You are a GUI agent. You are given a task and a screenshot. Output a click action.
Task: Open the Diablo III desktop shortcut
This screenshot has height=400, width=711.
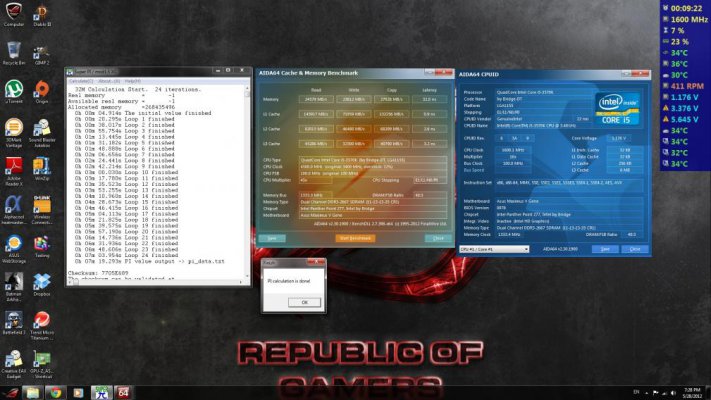42,14
